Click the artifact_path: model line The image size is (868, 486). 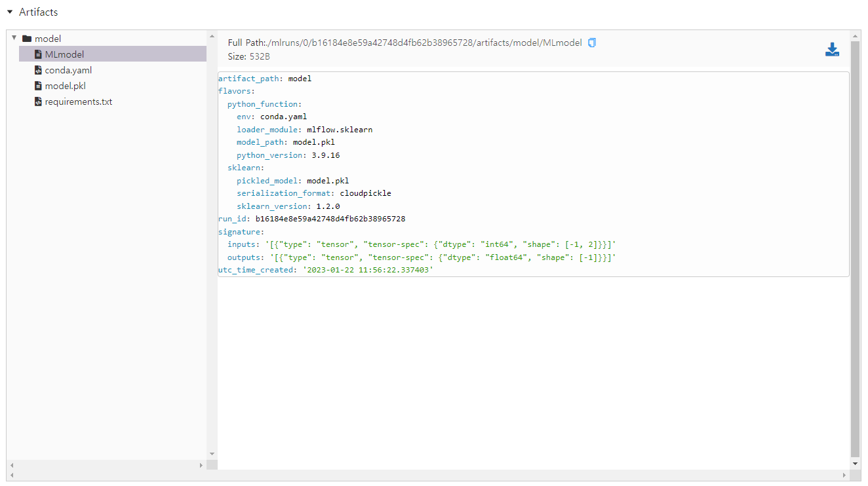[265, 79]
